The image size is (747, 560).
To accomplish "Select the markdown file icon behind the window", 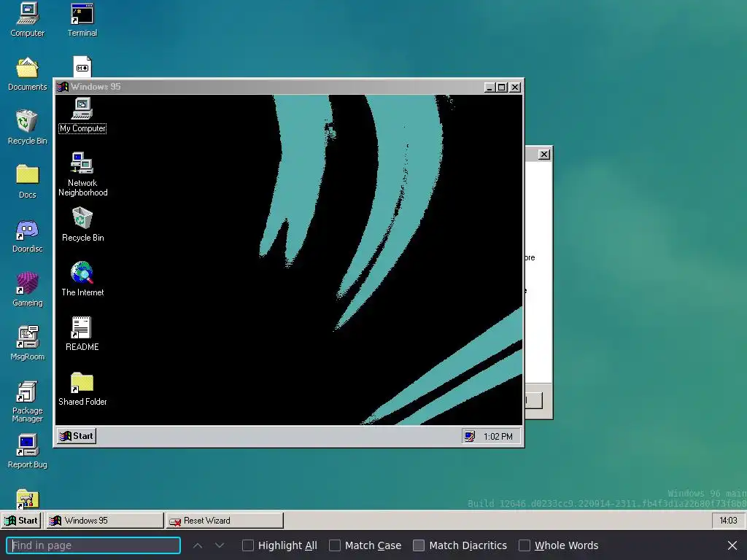I will pyautogui.click(x=82, y=66).
